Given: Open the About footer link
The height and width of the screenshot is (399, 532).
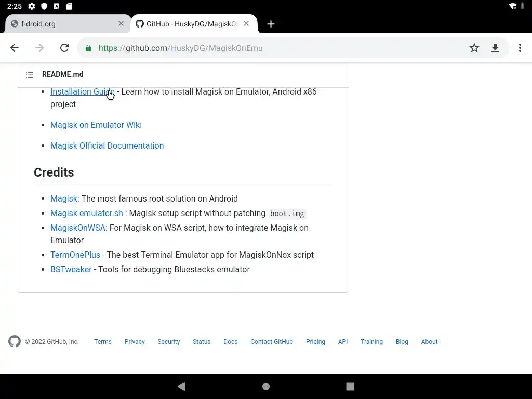Looking at the screenshot, I should [429, 342].
